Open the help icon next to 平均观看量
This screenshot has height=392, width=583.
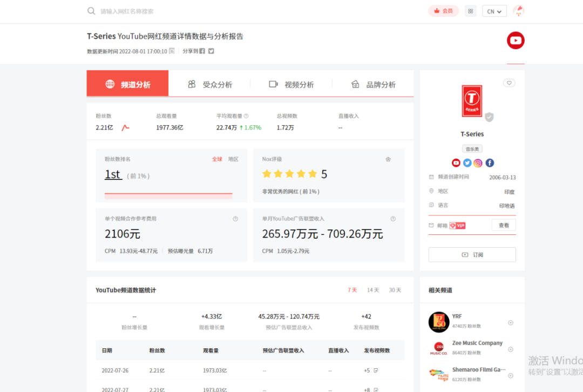point(246,116)
